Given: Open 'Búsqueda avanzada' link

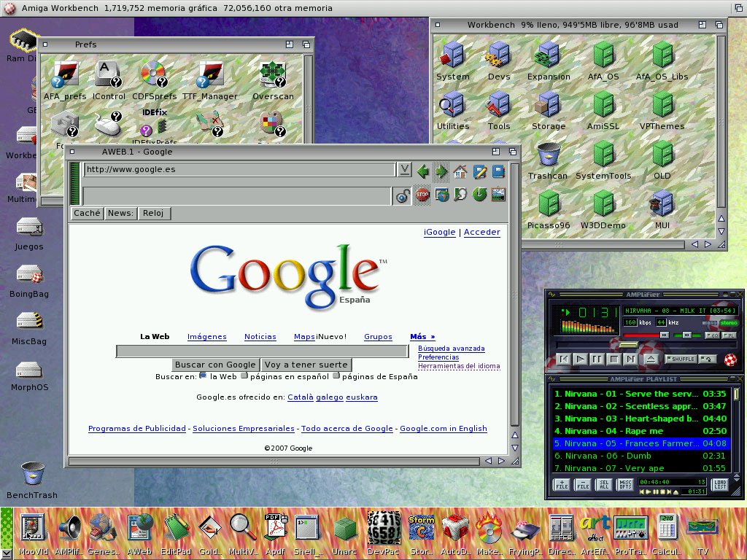Looking at the screenshot, I should [451, 349].
